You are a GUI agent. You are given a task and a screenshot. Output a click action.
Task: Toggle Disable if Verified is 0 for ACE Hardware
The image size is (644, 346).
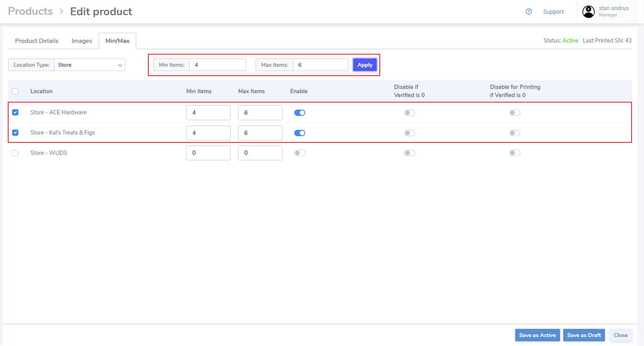(410, 113)
